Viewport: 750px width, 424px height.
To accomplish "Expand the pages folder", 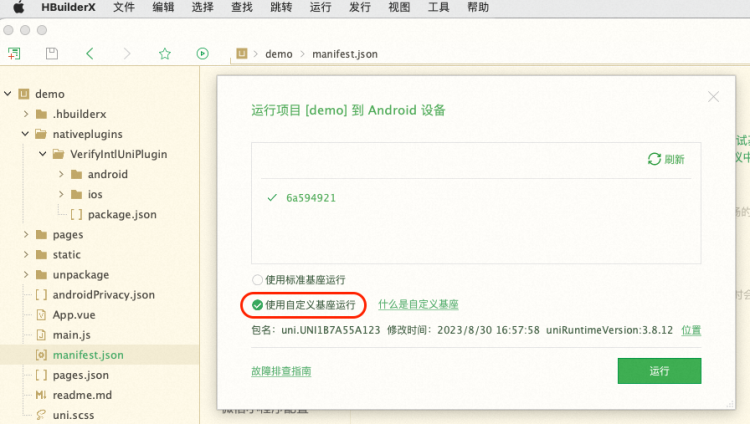I will click(x=26, y=234).
